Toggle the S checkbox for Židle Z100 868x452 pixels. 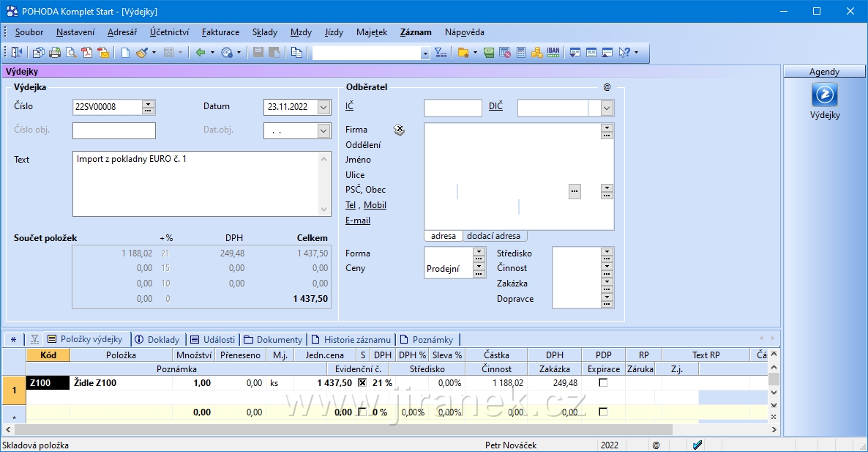click(362, 382)
